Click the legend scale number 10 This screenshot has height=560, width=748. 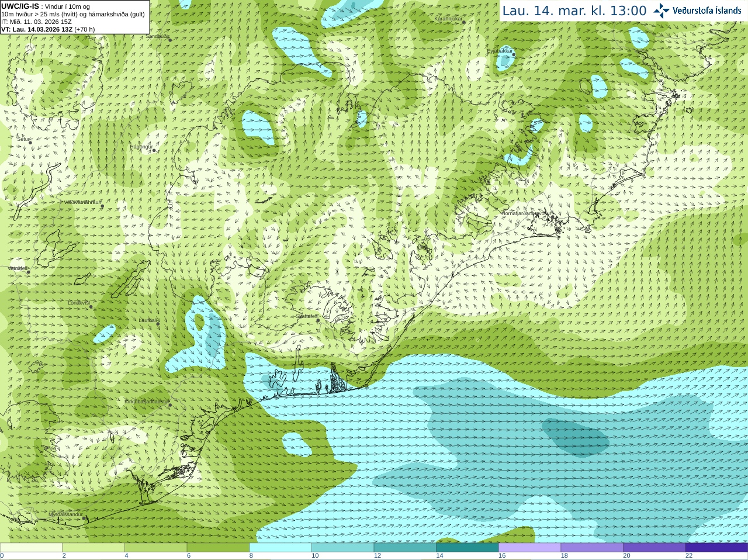click(x=315, y=556)
